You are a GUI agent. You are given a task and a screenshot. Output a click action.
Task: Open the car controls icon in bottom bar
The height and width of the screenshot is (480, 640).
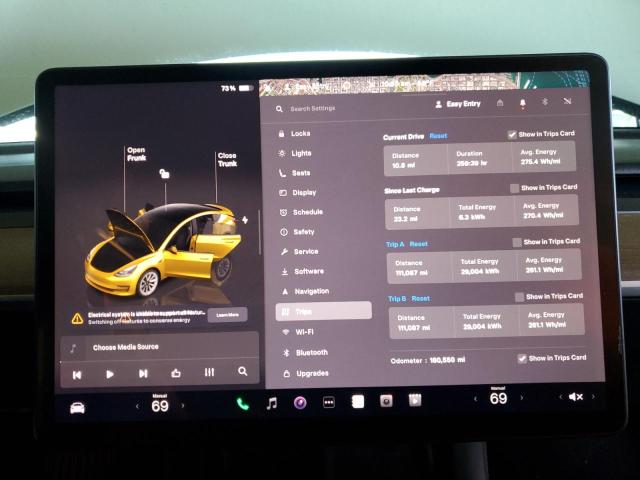point(77,408)
